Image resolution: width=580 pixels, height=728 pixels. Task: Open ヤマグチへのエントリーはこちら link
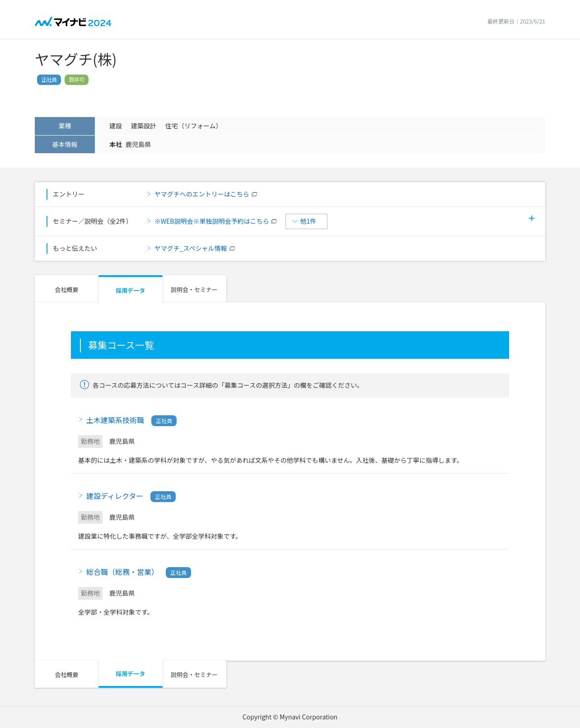coord(201,194)
